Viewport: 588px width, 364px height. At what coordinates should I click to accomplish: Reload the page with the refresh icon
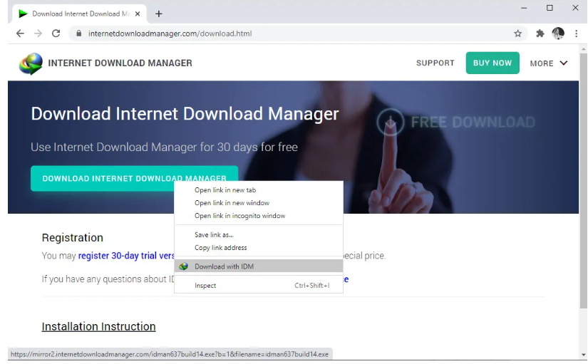click(56, 33)
